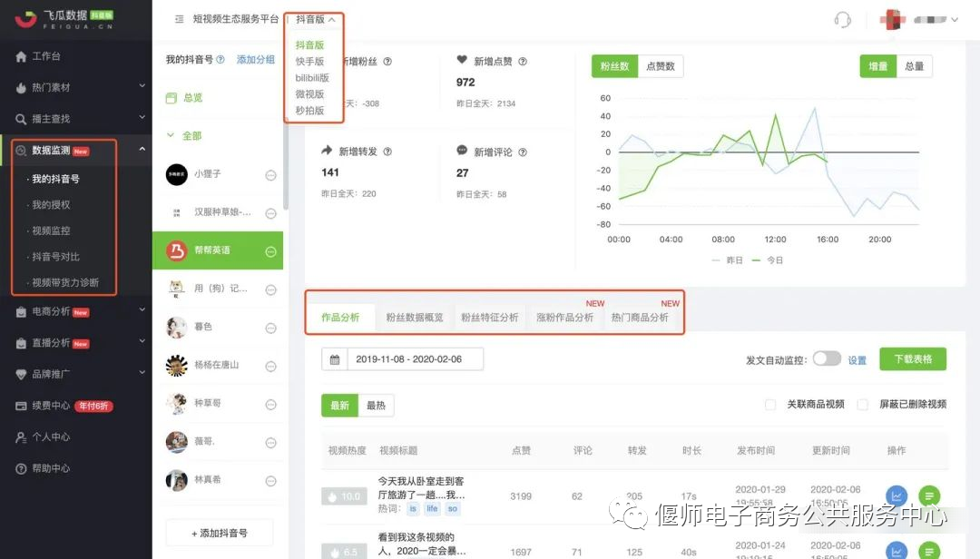Click the 续费中心 card icon
The height and width of the screenshot is (559, 980).
click(21, 406)
